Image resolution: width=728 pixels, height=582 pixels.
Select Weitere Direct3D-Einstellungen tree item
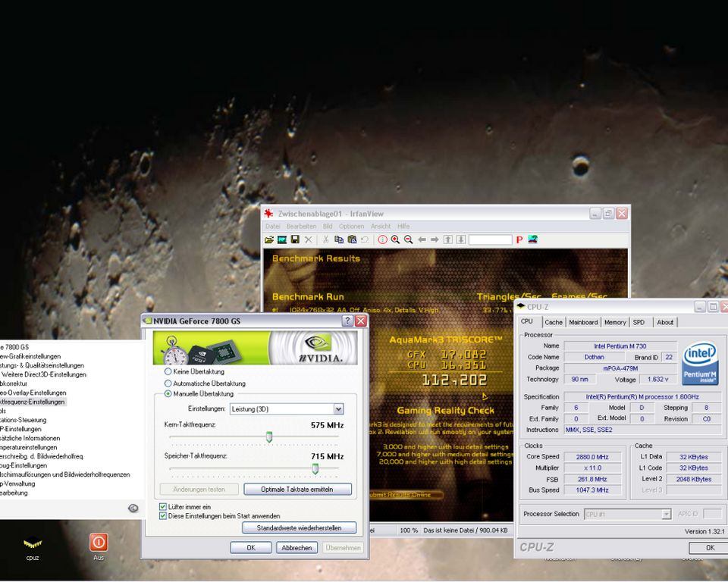43,374
